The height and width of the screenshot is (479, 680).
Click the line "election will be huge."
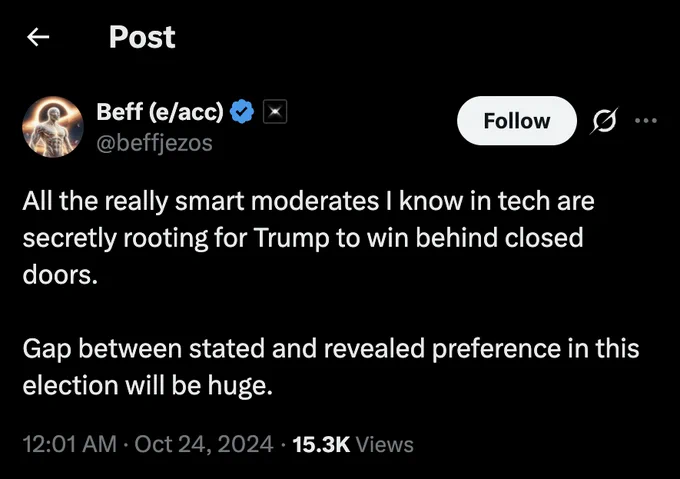(147, 386)
